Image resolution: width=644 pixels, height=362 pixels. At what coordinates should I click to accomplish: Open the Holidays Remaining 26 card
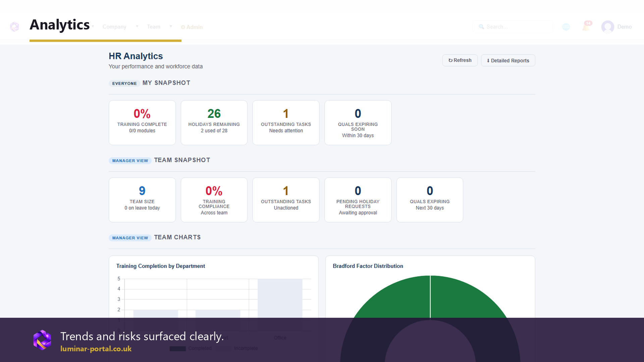pyautogui.click(x=214, y=123)
